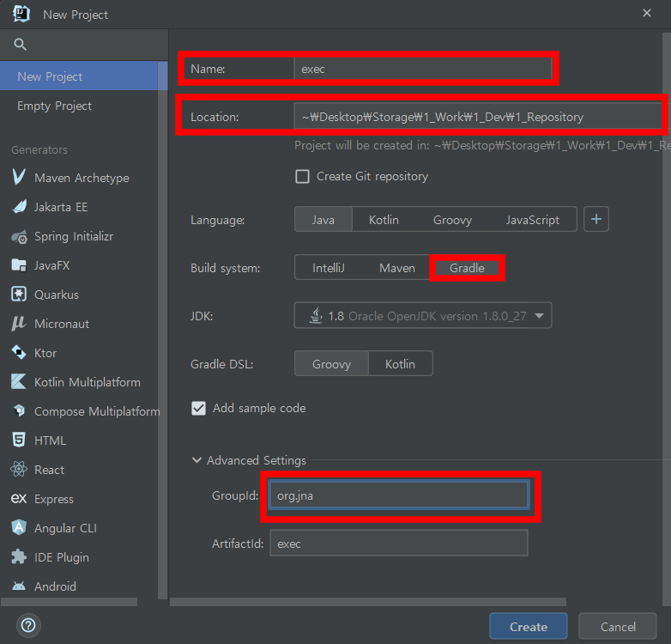The height and width of the screenshot is (644, 671).
Task: Select the HTML5 shield icon
Action: pos(19,440)
